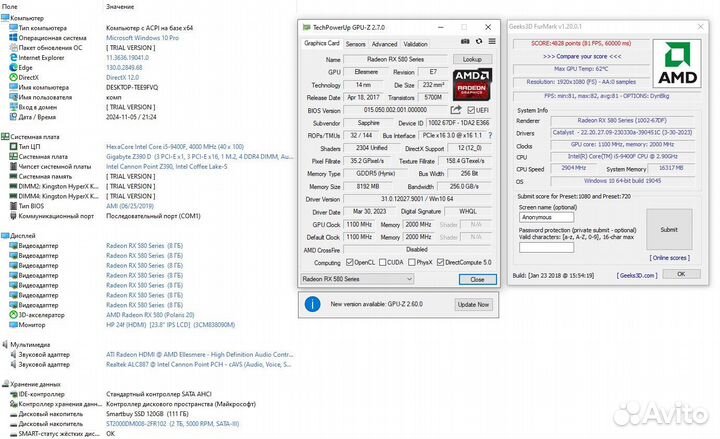
Task: Switch to the Validation tab
Action: point(416,44)
